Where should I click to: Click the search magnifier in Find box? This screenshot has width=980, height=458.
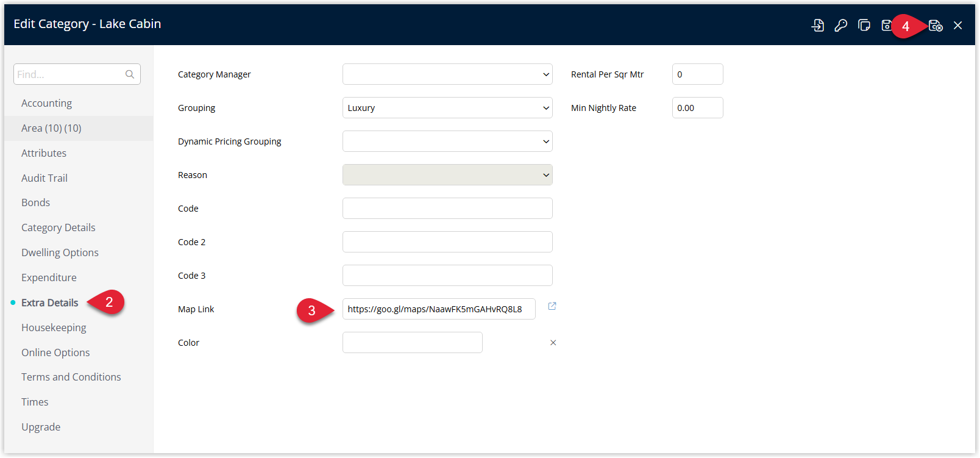pos(130,74)
